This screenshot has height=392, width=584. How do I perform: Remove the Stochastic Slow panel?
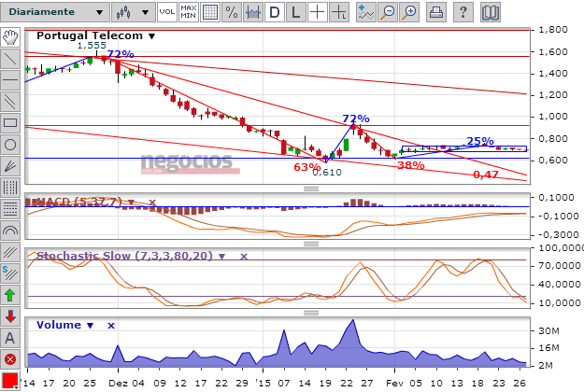(243, 257)
